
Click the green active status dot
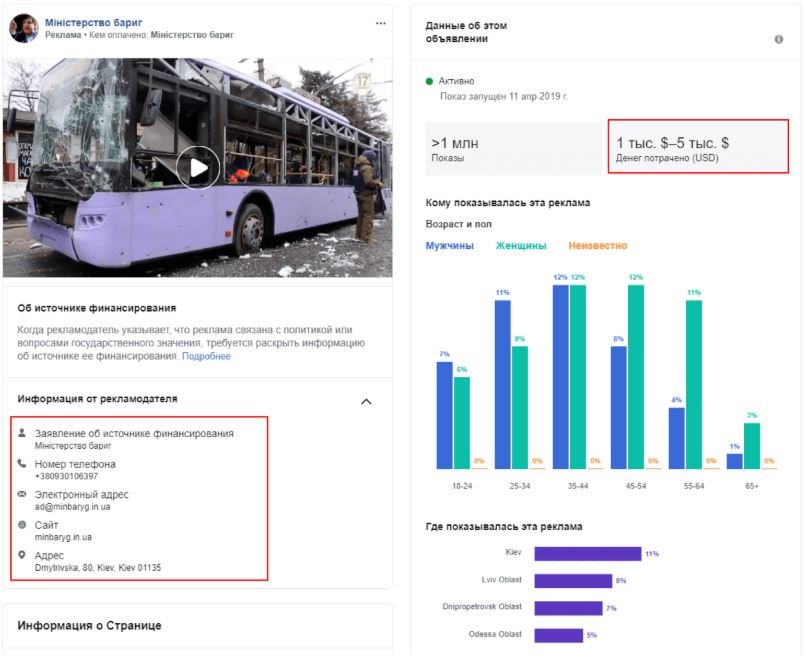coord(430,81)
